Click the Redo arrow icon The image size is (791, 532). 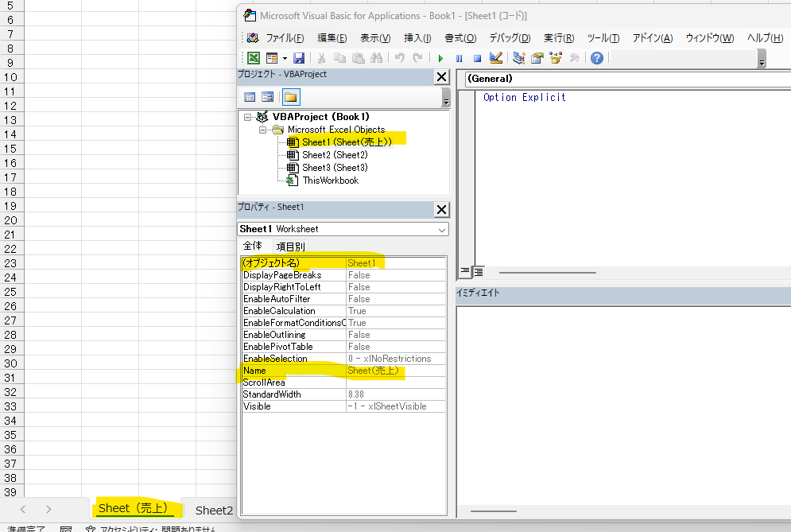[x=417, y=58]
